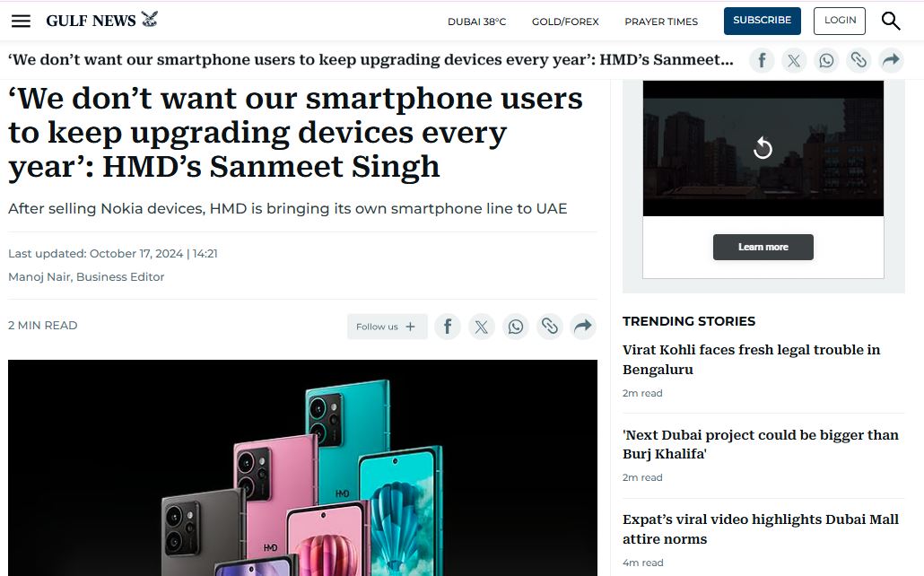Click the Follow us plus button
The height and width of the screenshot is (576, 924).
pyautogui.click(x=388, y=327)
